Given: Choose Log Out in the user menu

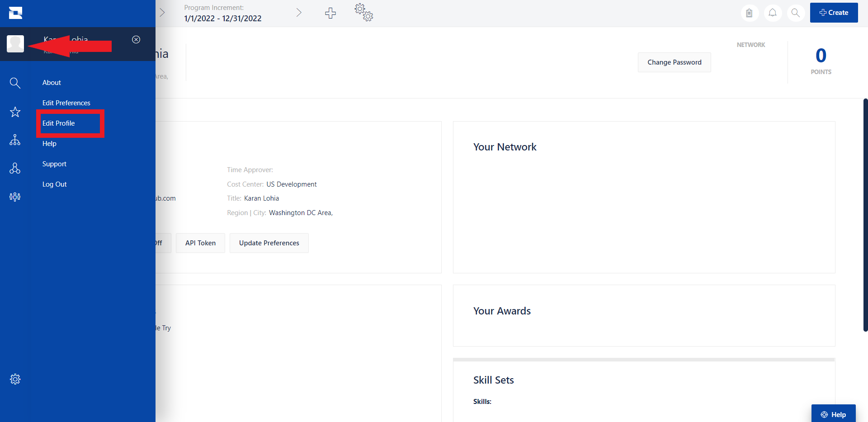Looking at the screenshot, I should click(55, 184).
